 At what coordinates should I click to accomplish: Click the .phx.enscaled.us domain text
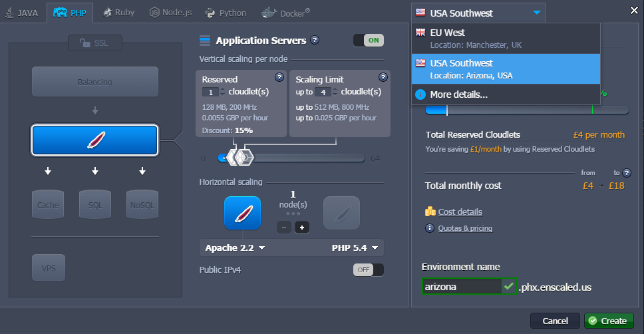555,287
